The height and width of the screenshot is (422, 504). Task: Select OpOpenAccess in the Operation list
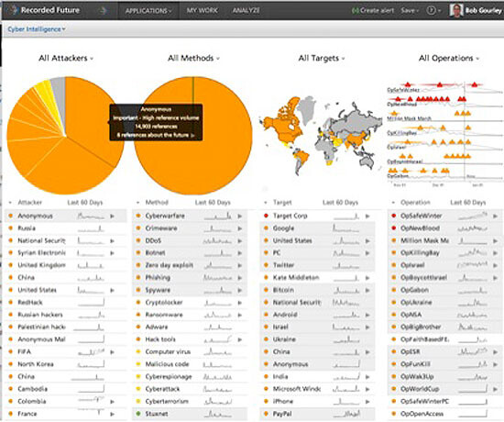[x=422, y=414]
